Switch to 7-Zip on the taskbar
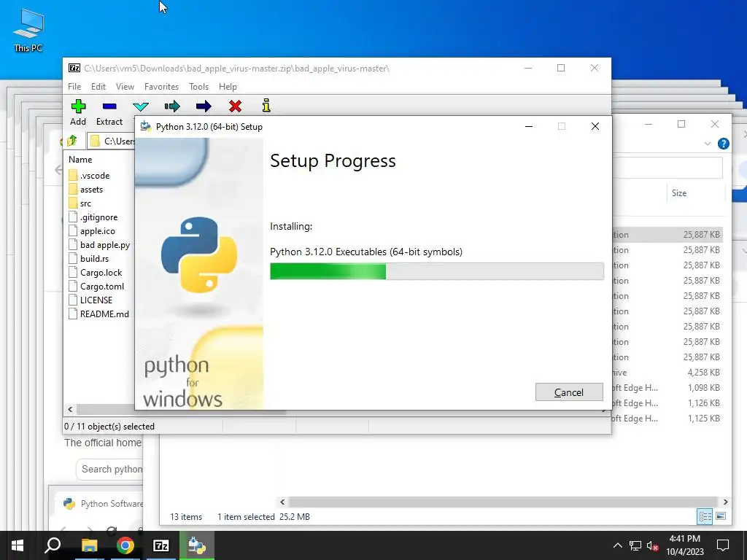Viewport: 747px width, 560px height. (x=161, y=545)
